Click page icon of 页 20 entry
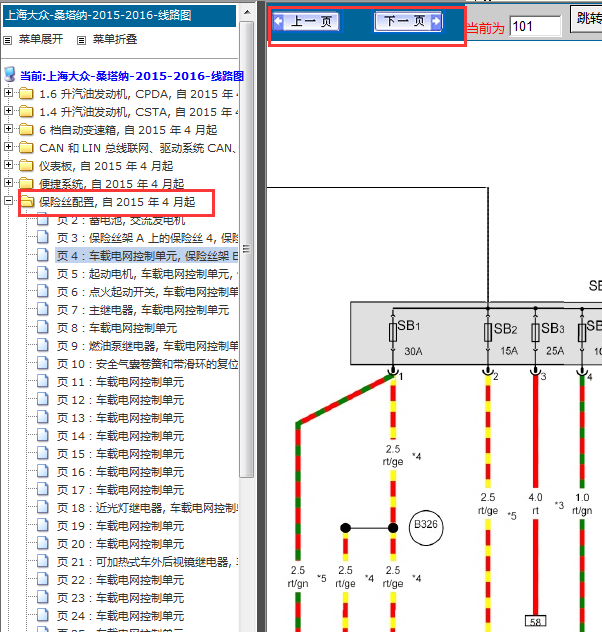602x632 pixels. click(x=43, y=543)
